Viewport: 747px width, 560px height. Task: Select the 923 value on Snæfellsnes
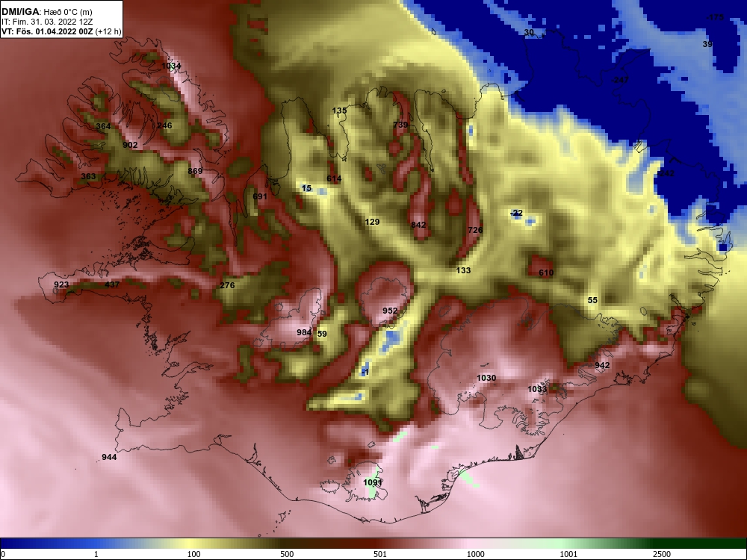coord(61,284)
